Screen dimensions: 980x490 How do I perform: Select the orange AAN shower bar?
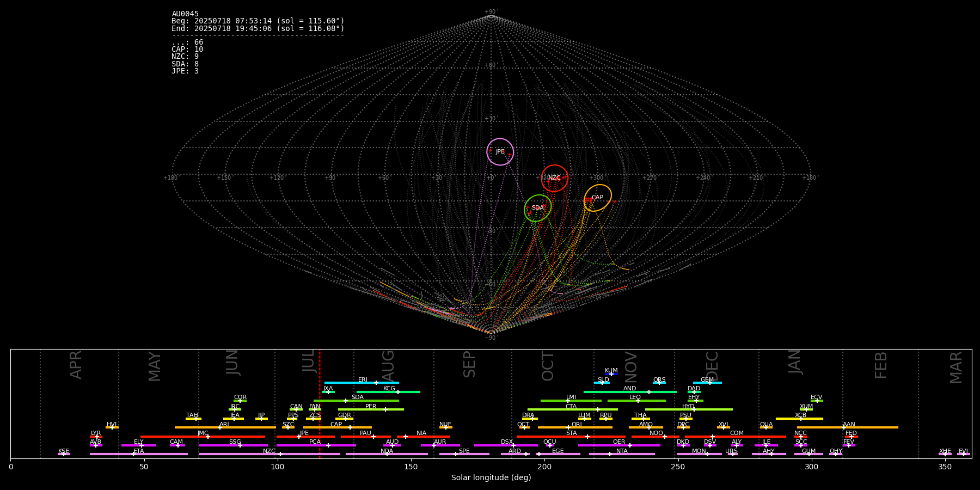pyautogui.click(x=848, y=427)
